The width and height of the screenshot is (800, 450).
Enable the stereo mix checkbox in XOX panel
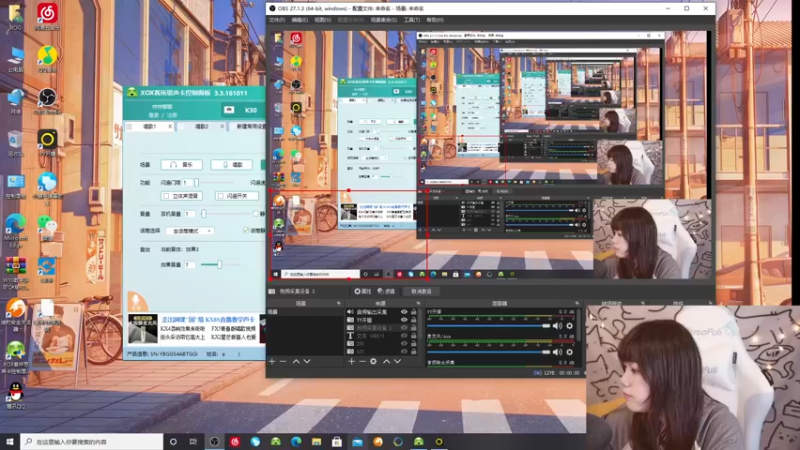pos(166,196)
